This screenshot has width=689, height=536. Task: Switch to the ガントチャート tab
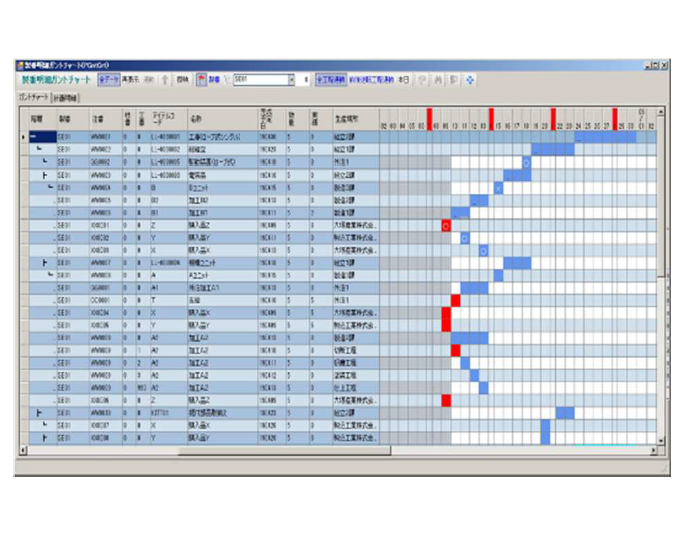pos(34,97)
